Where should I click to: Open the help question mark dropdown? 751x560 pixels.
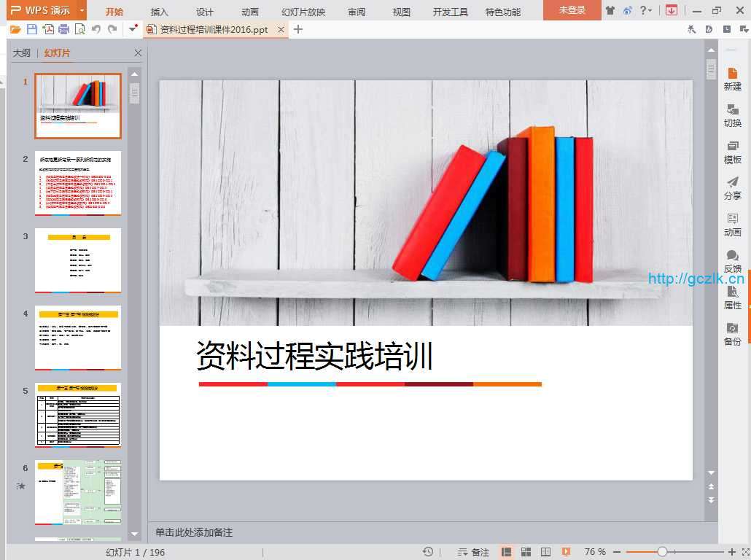coord(646,11)
